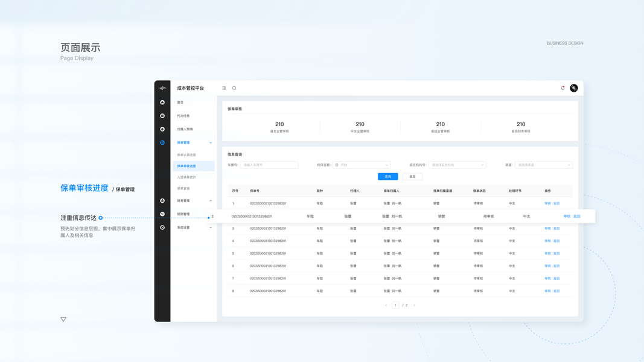This screenshot has width=644, height=362.
Task: Open the 县支机构号 dropdown
Action: [x=457, y=165]
